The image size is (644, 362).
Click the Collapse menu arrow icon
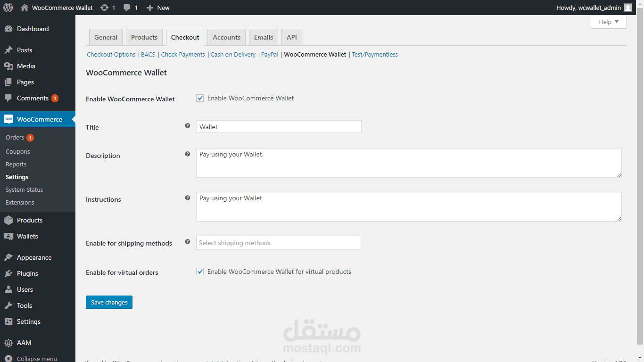tap(8, 358)
